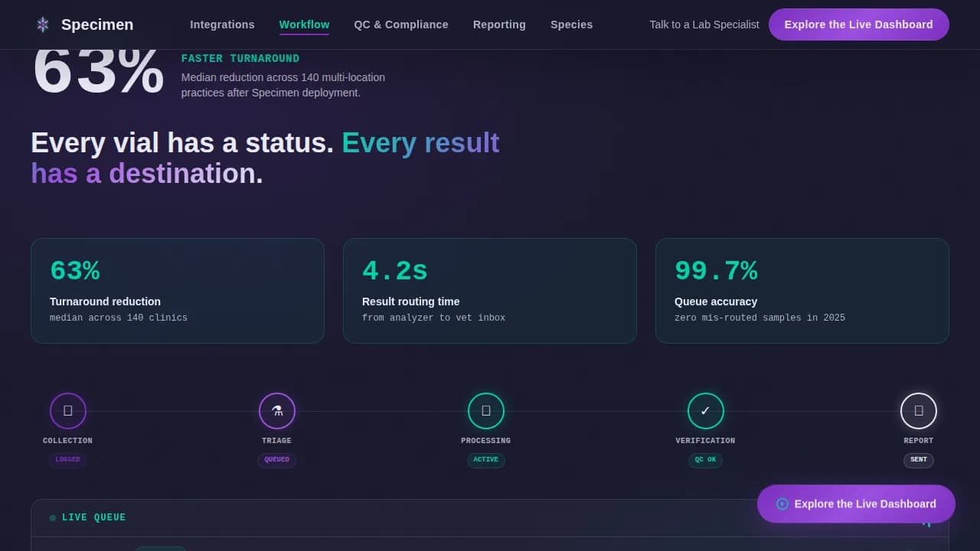
Task: Click the floating Explore the Live Dashboard button
Action: click(857, 504)
